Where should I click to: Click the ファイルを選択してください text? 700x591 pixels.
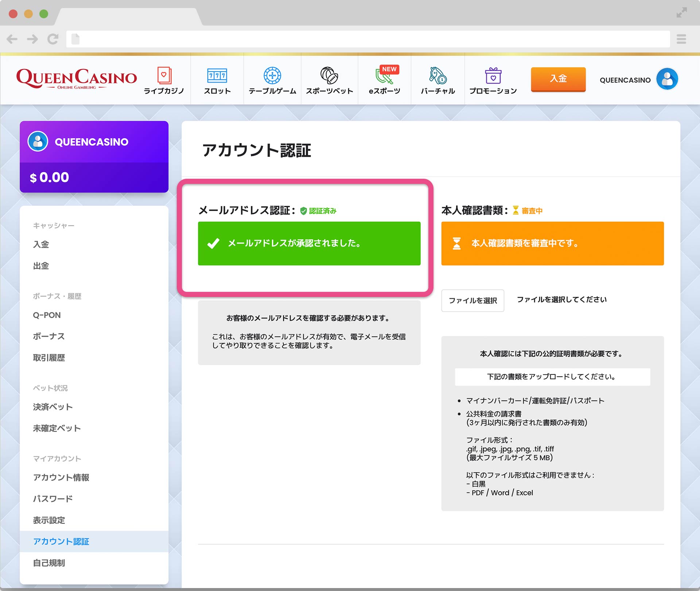(562, 300)
